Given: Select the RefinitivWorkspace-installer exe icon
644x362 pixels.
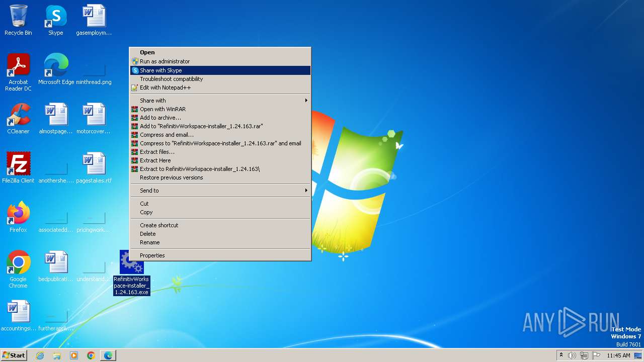Looking at the screenshot, I should tap(132, 273).
